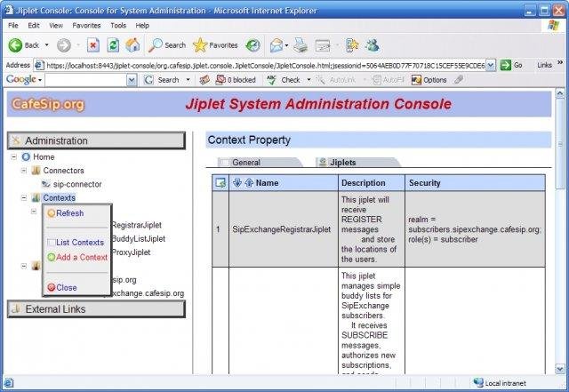Click the Local intranet status zone

coord(500,383)
